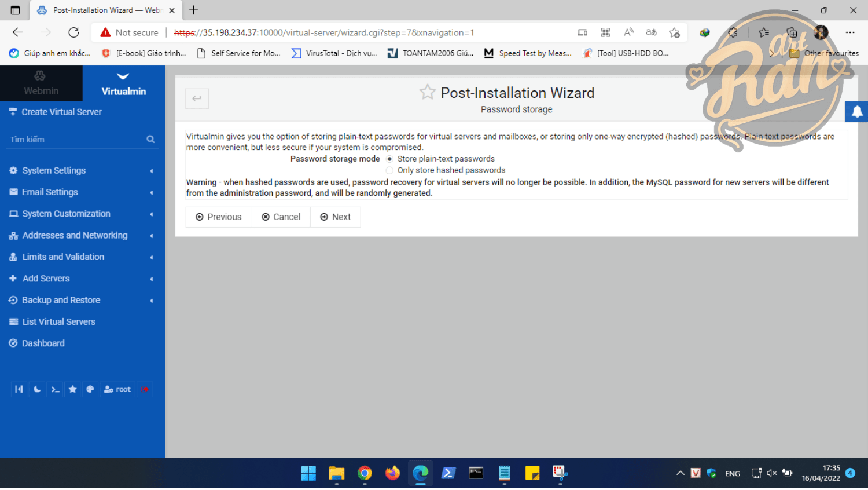The width and height of the screenshot is (868, 490).
Task: Open Firefox from taskbar
Action: [392, 474]
